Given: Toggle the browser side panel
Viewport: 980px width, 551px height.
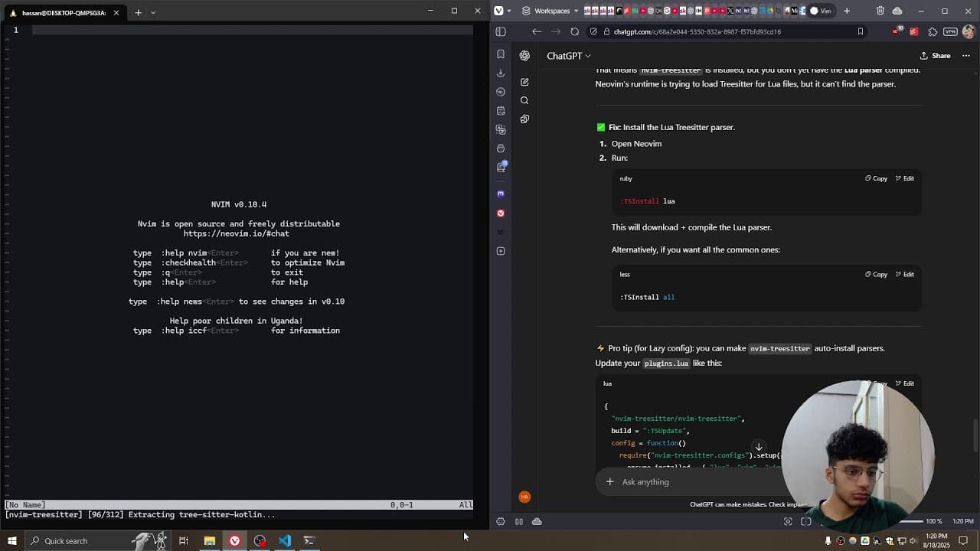Looking at the screenshot, I should pos(501,31).
